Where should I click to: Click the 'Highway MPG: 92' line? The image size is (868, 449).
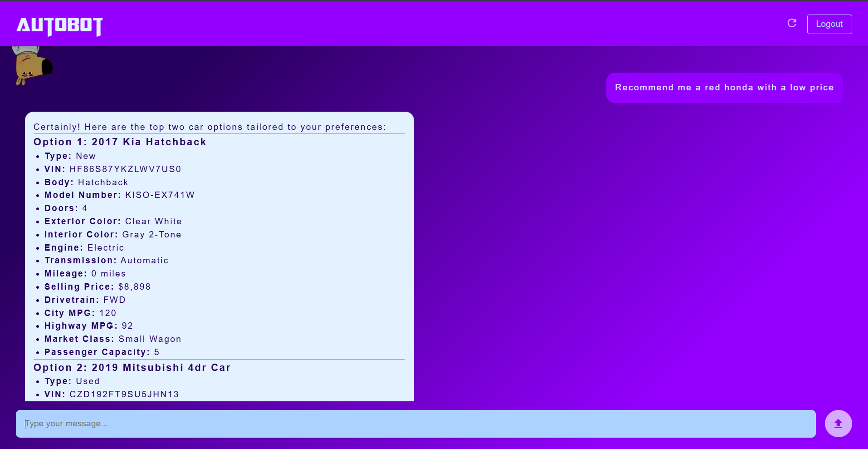[x=88, y=326]
